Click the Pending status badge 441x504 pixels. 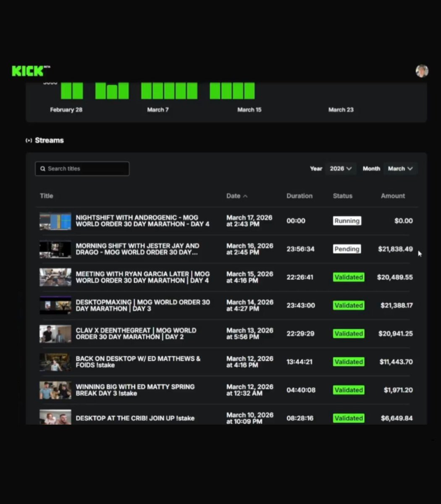click(x=347, y=249)
